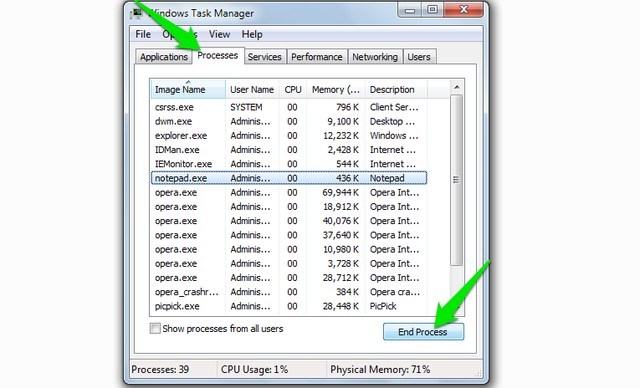
Task: Select the csrss.exe process
Action: 289,107
